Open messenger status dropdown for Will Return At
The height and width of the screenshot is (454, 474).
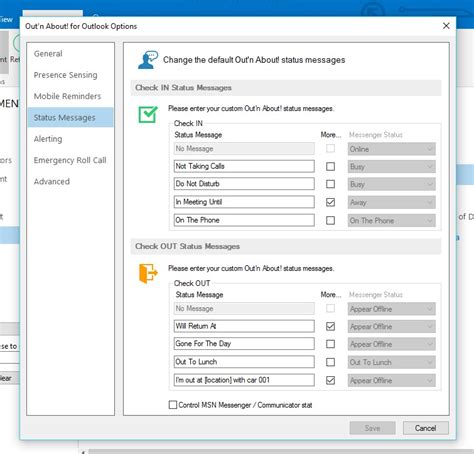pos(391,327)
